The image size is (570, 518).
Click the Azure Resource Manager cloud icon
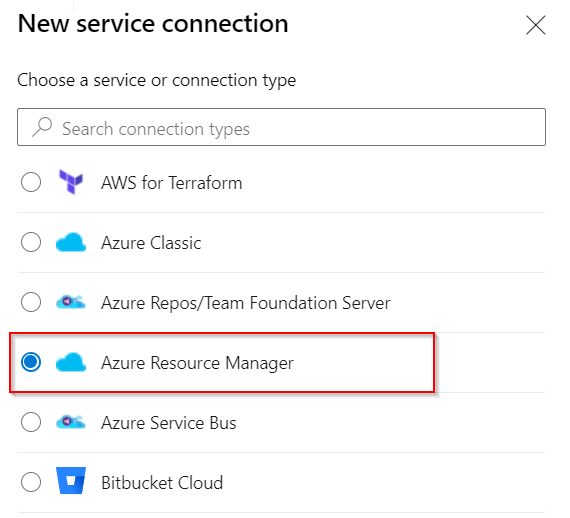[71, 362]
